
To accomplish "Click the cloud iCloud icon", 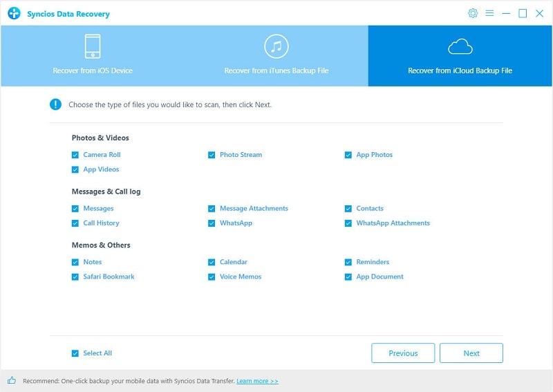I will pyautogui.click(x=460, y=46).
